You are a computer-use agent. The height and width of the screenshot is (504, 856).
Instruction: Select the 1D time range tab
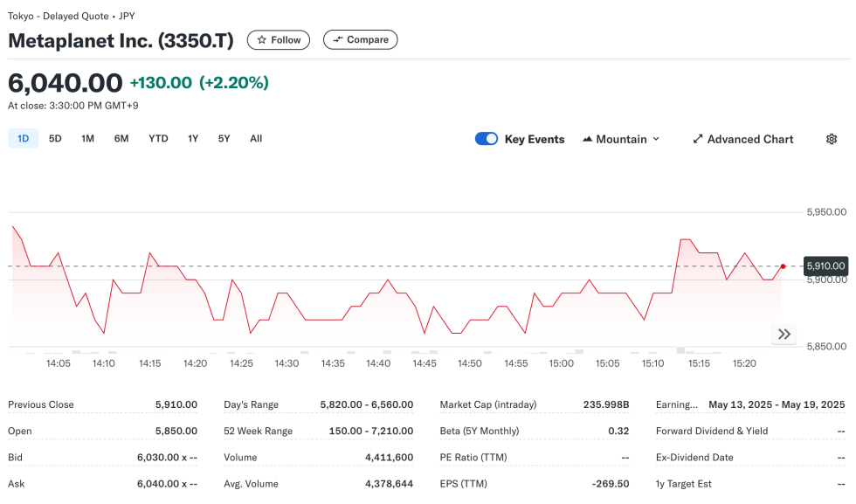pyautogui.click(x=24, y=139)
